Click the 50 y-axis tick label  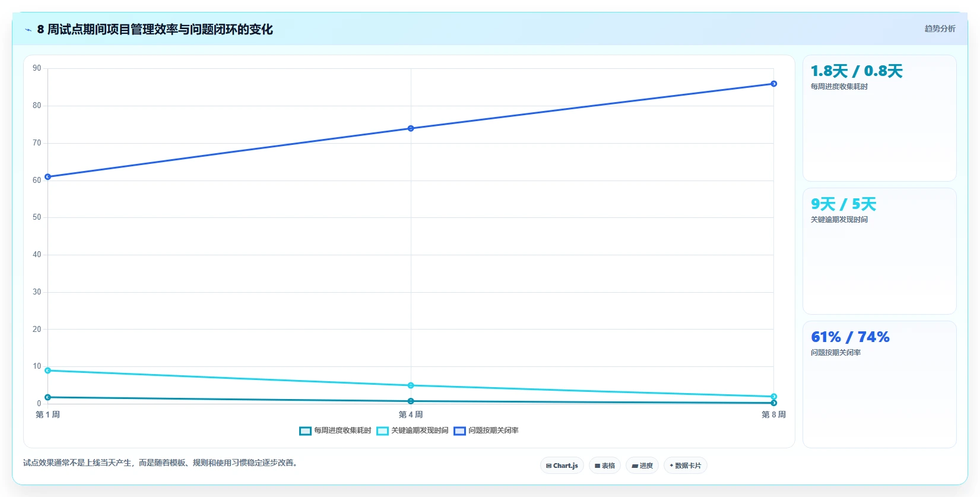[37, 217]
